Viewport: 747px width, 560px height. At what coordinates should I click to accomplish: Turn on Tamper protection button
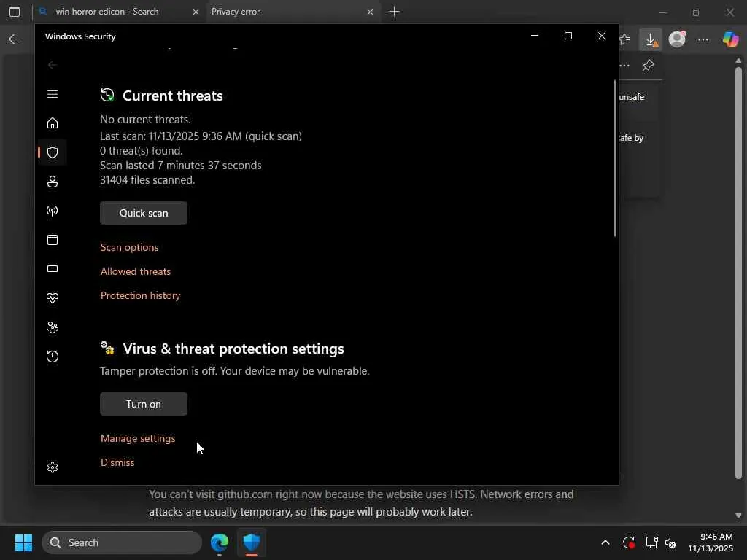tap(144, 404)
